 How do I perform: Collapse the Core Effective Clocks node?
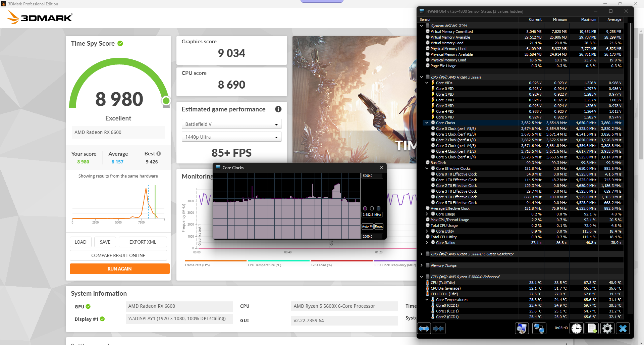[x=427, y=168]
